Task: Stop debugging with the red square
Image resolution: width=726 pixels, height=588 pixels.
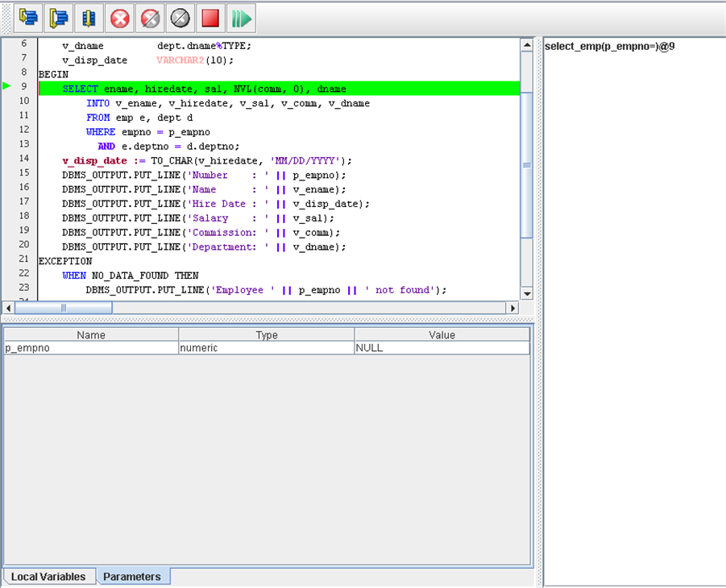Action: pyautogui.click(x=210, y=17)
